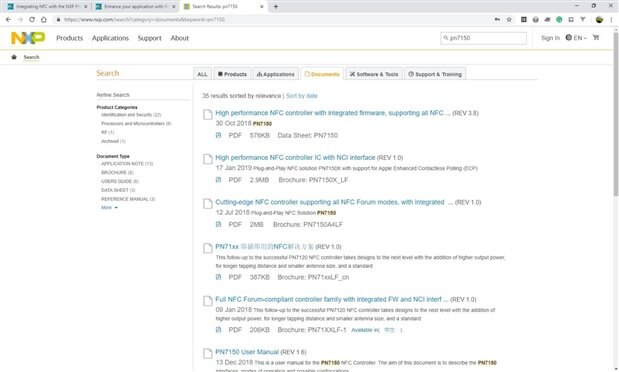The image size is (619, 372).
Task: Open the EN language dropdown
Action: (x=576, y=38)
